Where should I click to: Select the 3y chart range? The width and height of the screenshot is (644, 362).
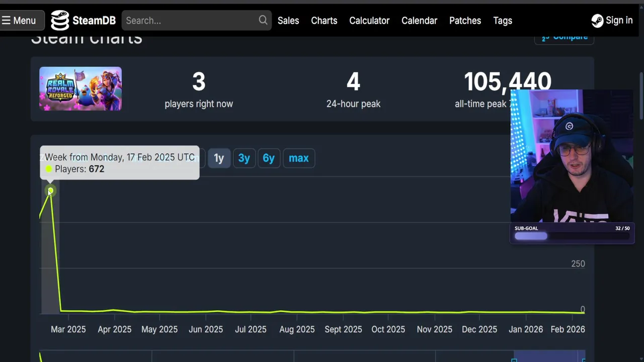pos(244,158)
